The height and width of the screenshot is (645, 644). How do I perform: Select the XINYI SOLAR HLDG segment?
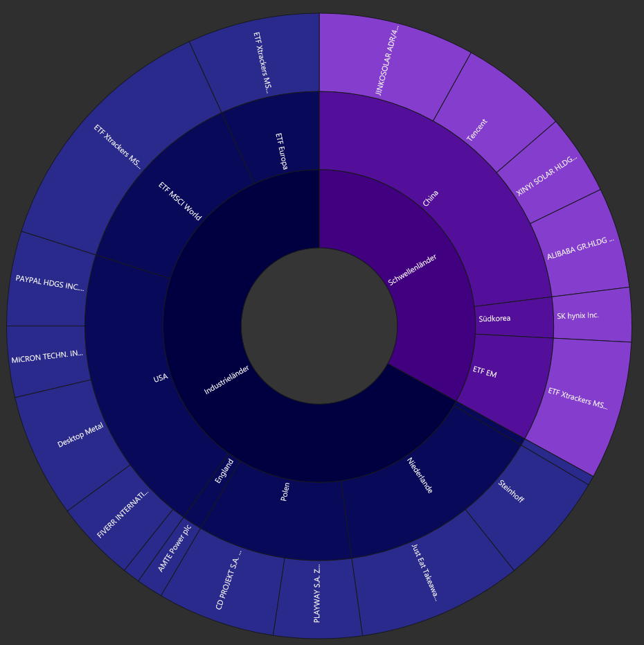[546, 176]
